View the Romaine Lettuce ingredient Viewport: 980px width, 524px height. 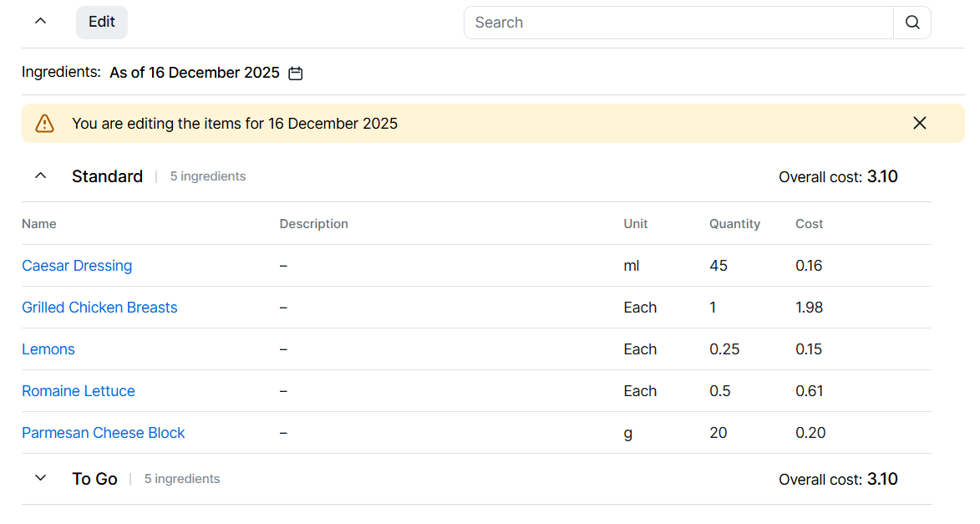tap(79, 391)
